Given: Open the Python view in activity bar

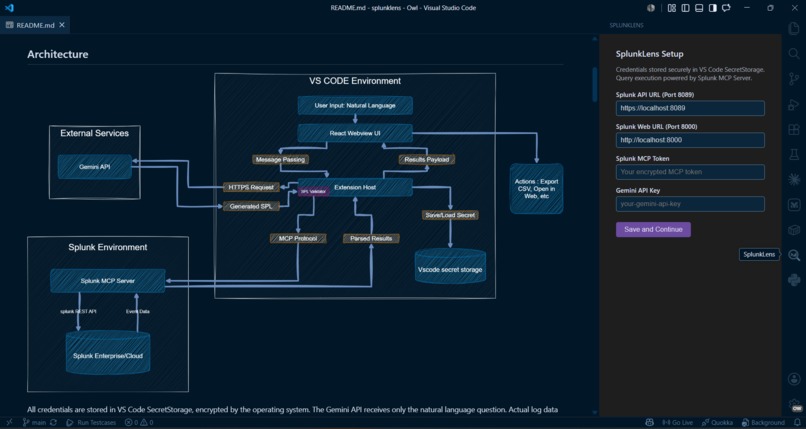Looking at the screenshot, I should tap(794, 280).
